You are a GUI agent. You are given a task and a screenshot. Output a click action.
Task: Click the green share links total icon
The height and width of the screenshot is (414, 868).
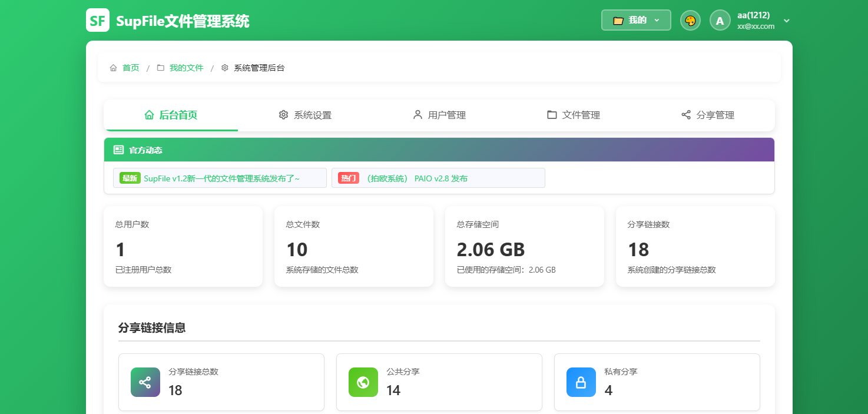pyautogui.click(x=145, y=382)
